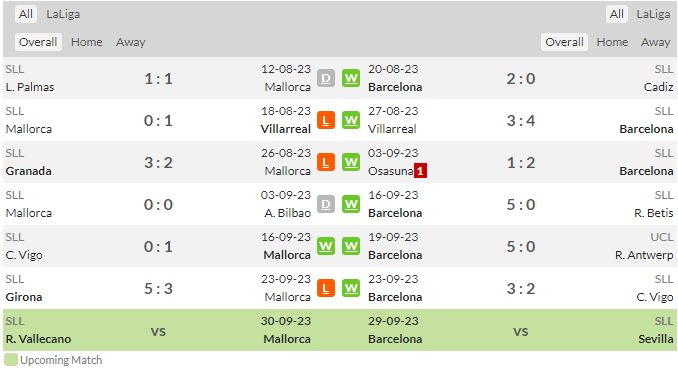Image resolution: width=678 pixels, height=376 pixels.
Task: Click the loss badge for Girona match
Action: point(326,288)
